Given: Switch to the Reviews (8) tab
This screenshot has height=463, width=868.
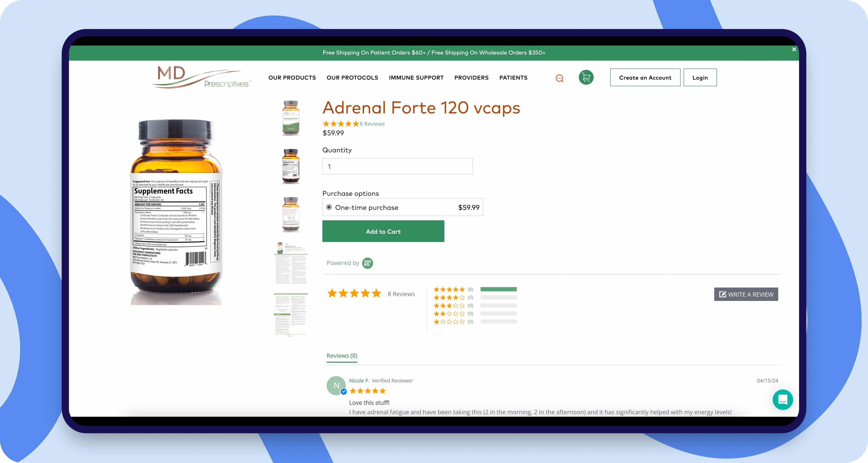Looking at the screenshot, I should [342, 356].
